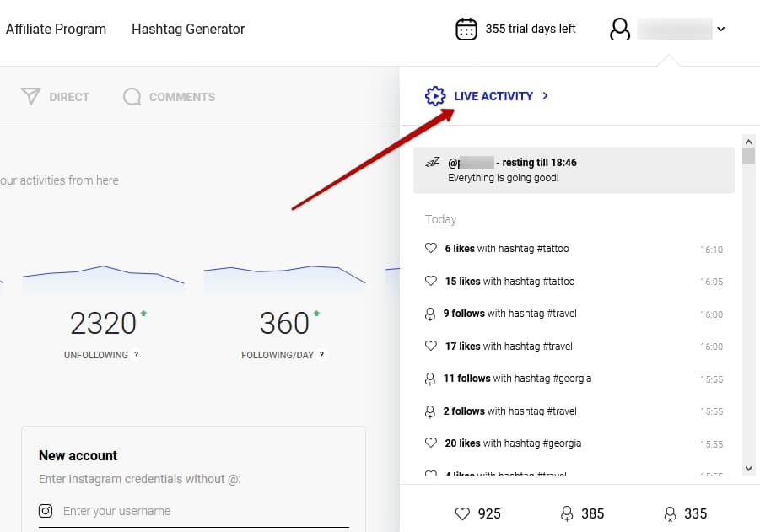The height and width of the screenshot is (532, 760).
Task: Click the blurred account name field
Action: tap(674, 29)
